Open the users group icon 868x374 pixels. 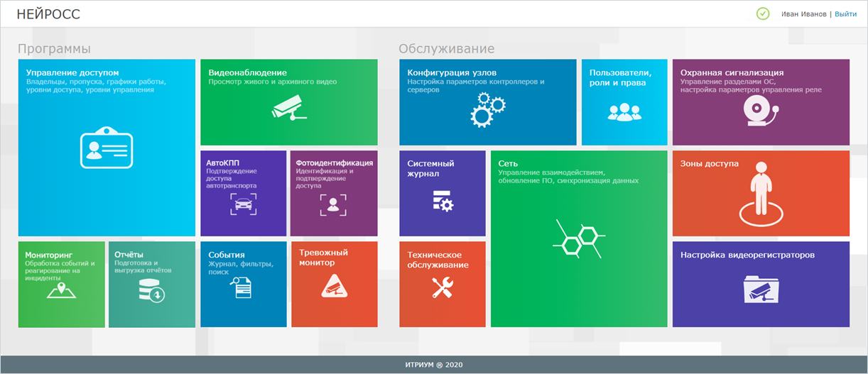624,111
